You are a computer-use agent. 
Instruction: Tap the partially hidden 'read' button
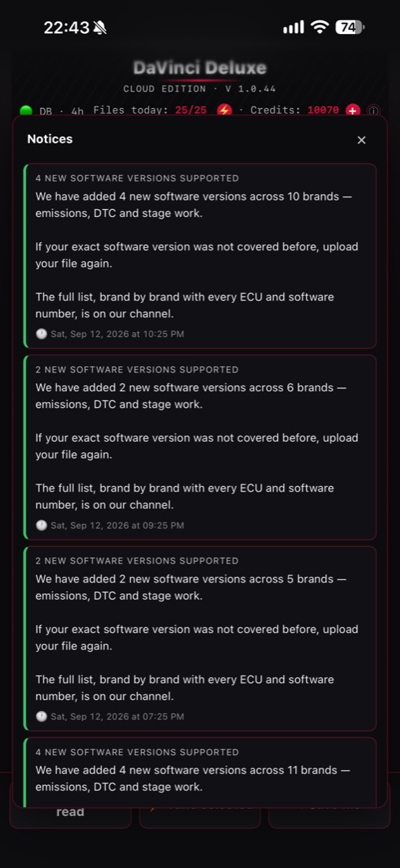(x=70, y=813)
